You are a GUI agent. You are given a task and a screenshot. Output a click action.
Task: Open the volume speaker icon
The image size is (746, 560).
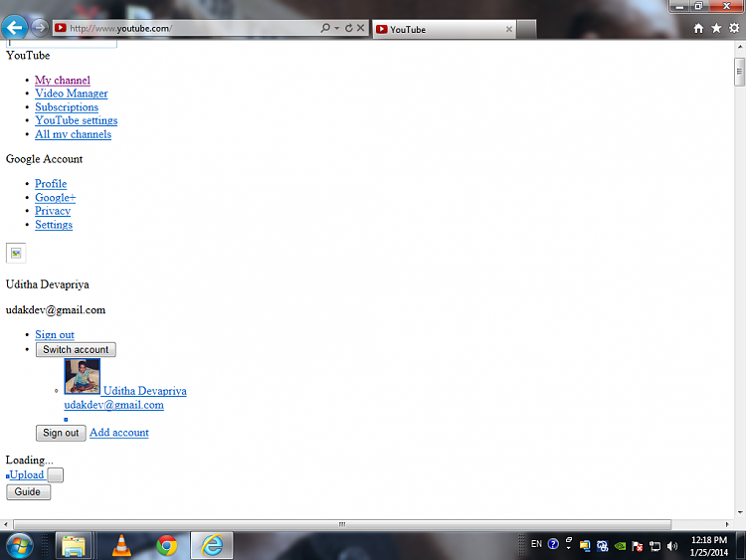coord(671,546)
